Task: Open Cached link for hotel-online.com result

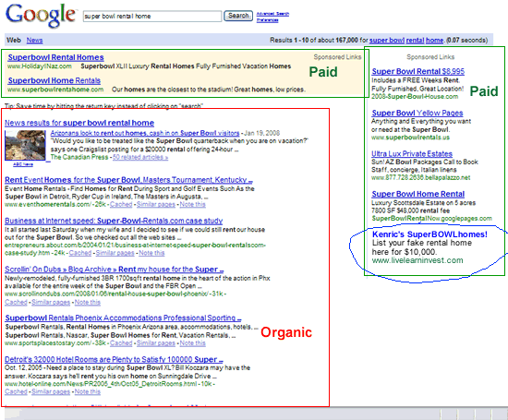Action: pos(16,391)
